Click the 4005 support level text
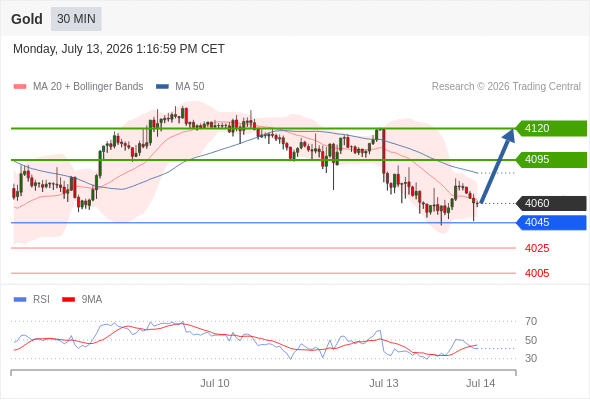 (537, 273)
